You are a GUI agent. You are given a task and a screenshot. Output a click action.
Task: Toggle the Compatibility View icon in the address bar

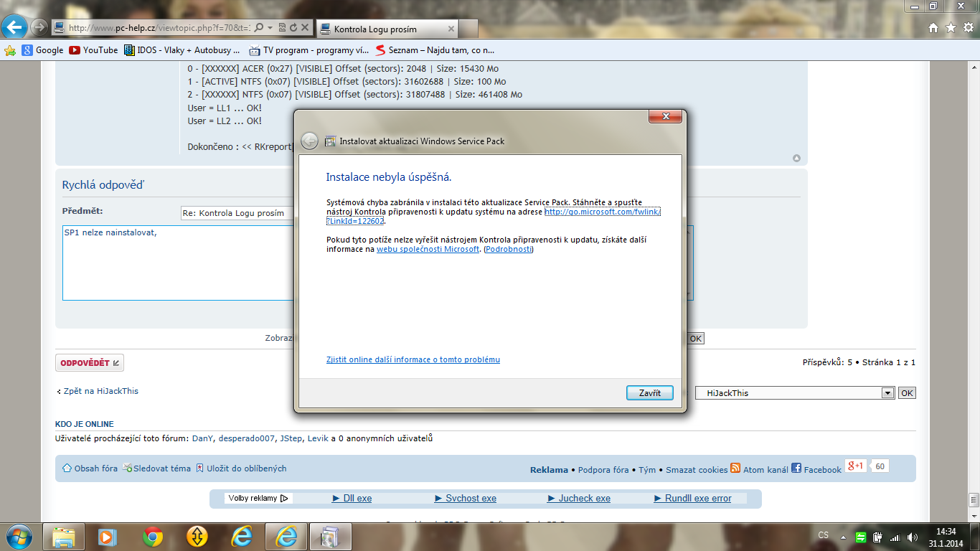[x=283, y=28]
